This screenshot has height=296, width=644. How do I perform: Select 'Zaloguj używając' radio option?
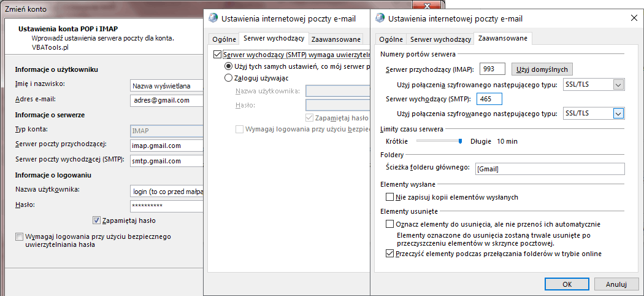228,78
